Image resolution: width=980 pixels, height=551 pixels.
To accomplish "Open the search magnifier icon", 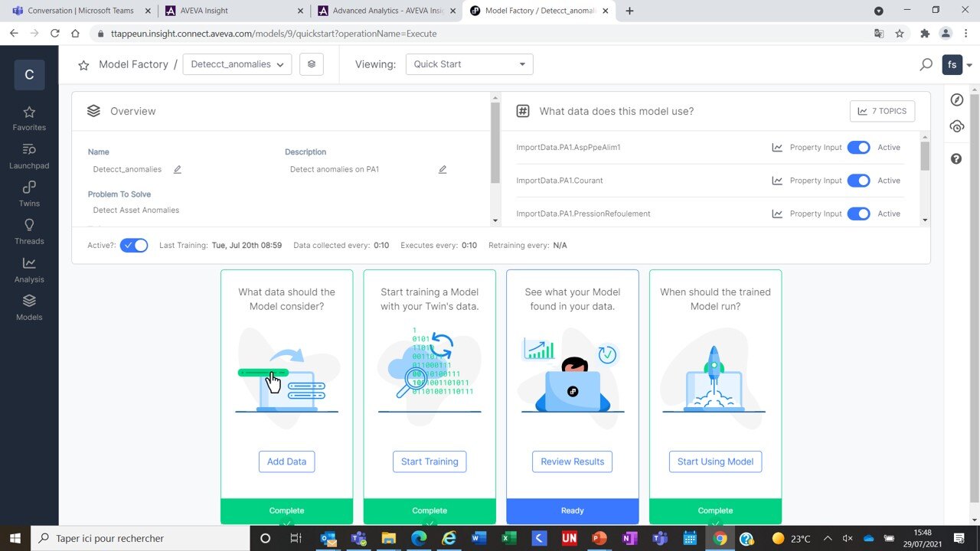I will click(926, 65).
